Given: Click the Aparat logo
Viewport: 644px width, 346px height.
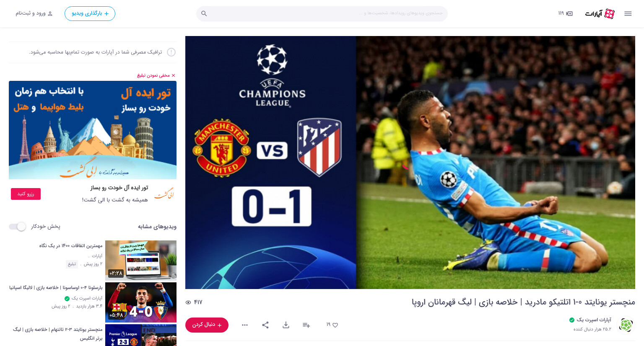Looking at the screenshot, I should pyautogui.click(x=600, y=14).
